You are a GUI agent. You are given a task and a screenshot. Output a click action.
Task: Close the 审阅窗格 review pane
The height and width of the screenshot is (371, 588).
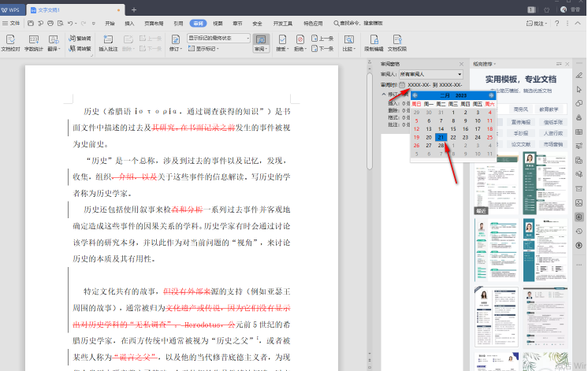click(460, 64)
